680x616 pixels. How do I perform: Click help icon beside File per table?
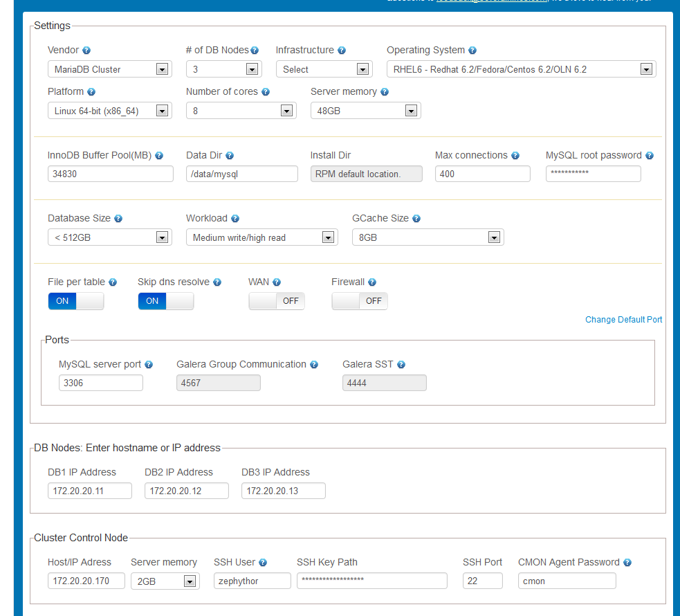(113, 282)
